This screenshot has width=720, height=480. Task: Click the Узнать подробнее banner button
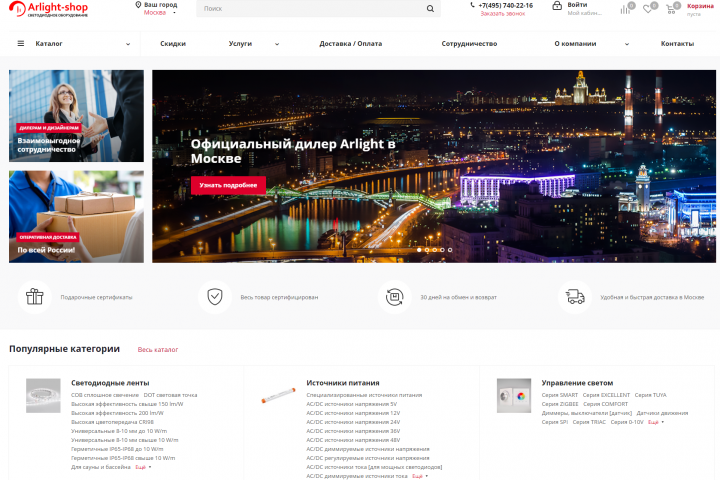point(228,185)
